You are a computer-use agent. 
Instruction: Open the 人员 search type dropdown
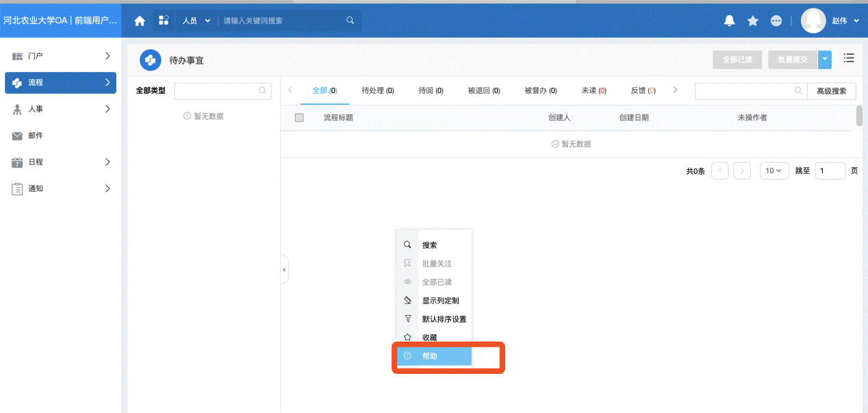tap(196, 21)
